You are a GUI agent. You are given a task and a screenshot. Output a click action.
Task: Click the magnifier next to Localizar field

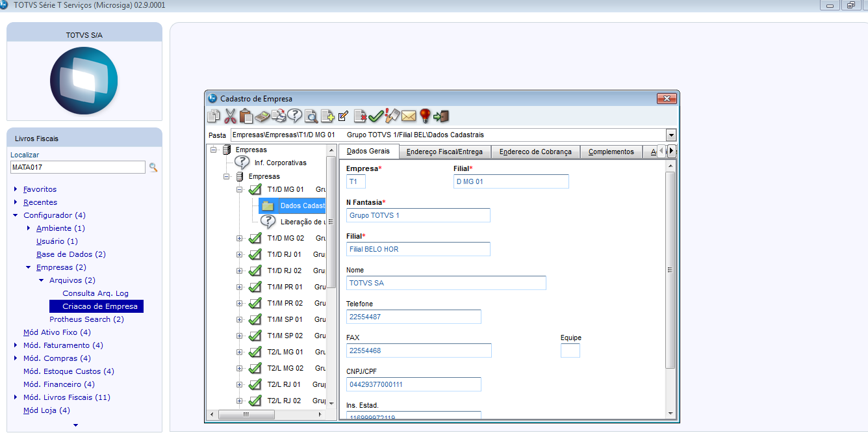(x=153, y=167)
